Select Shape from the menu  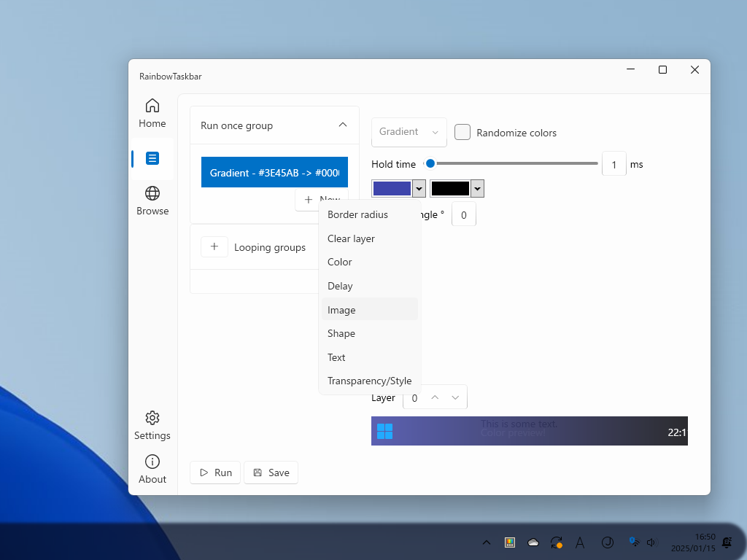pos(370,333)
